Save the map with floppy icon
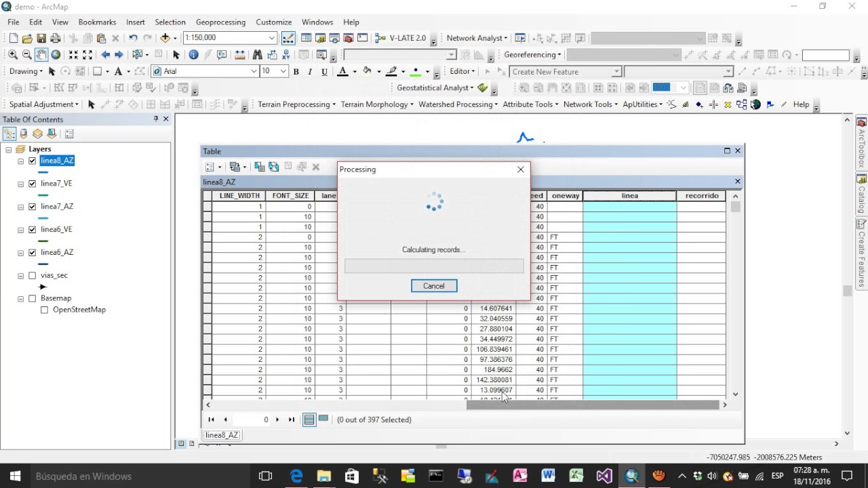Image resolution: width=868 pixels, height=488 pixels. click(x=41, y=39)
